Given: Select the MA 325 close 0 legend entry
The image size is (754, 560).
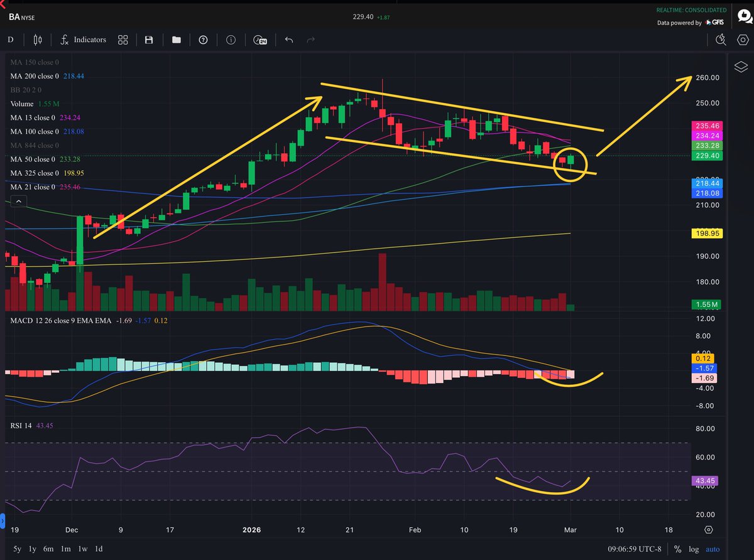Looking at the screenshot, I should coord(47,173).
